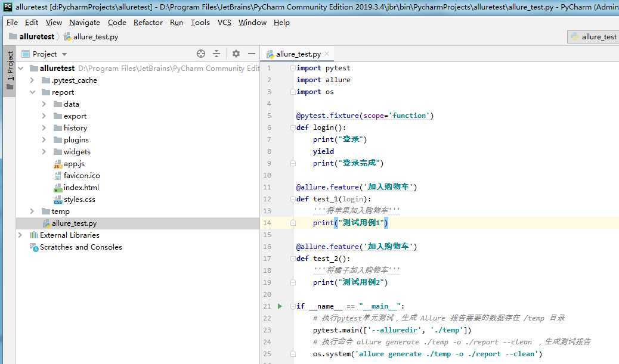Open the allure_test run configuration selector
The image size is (619, 364).
pos(593,37)
